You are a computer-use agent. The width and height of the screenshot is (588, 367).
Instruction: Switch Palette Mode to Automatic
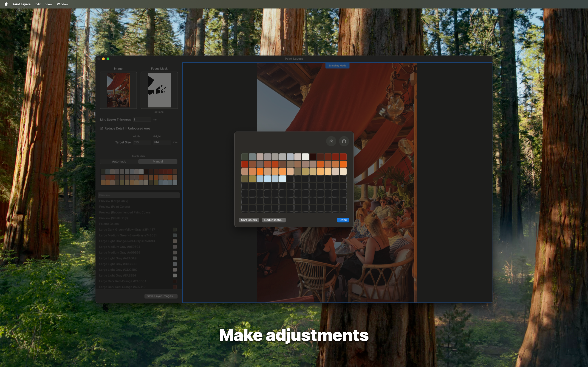click(x=119, y=161)
